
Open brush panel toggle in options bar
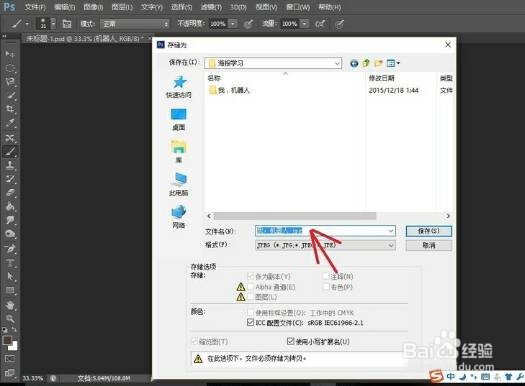(x=67, y=24)
